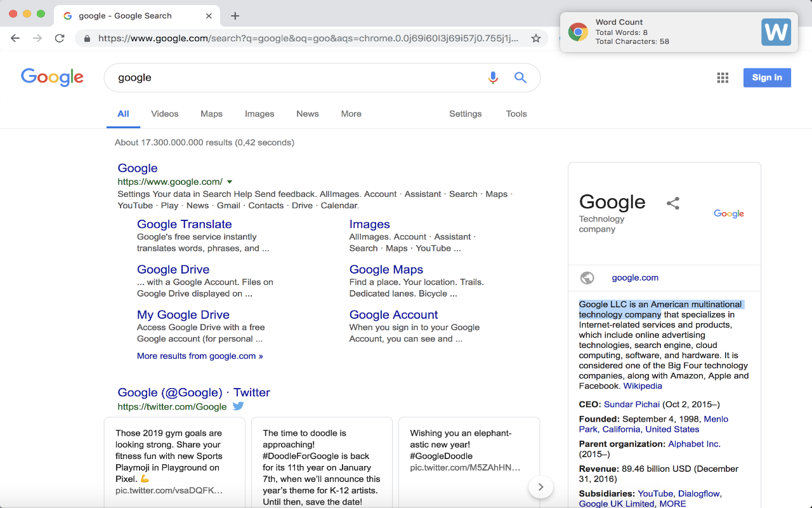Open the tweet about 2019 gym goals
Screen dimensions: 812x508
[x=174, y=462]
